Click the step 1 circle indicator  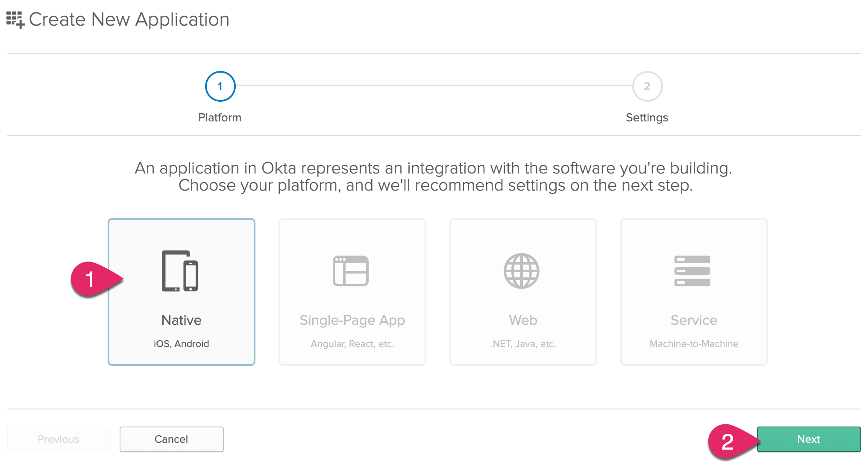tap(220, 86)
